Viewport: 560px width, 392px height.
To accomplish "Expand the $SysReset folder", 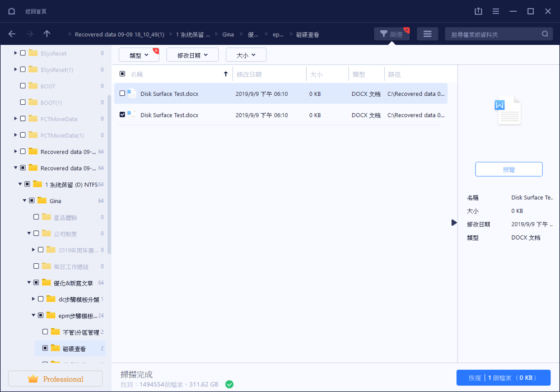I will coord(15,53).
